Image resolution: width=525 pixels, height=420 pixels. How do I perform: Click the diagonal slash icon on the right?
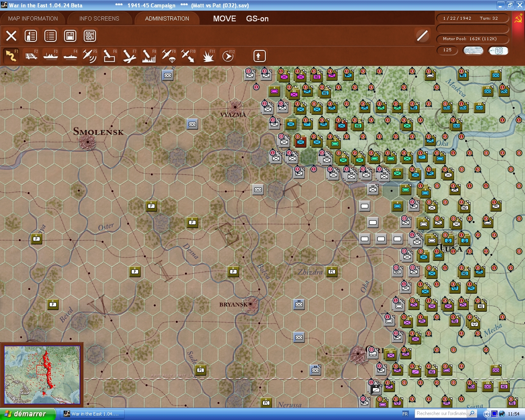[422, 36]
